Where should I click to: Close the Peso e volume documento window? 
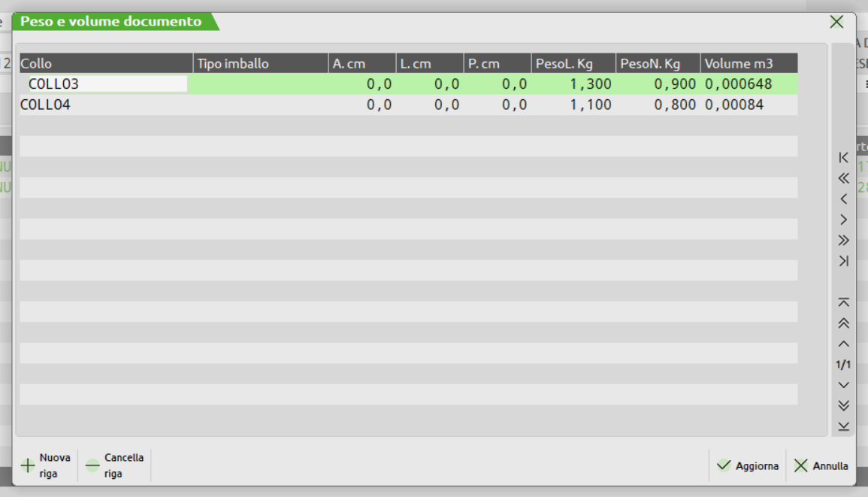[836, 22]
